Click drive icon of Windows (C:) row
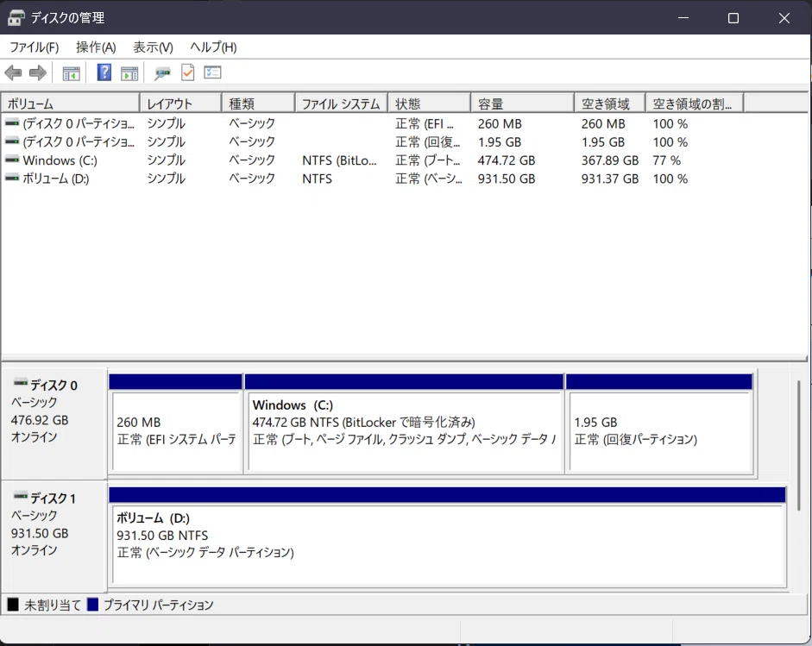Screen dimensions: 812x646 tap(12, 160)
